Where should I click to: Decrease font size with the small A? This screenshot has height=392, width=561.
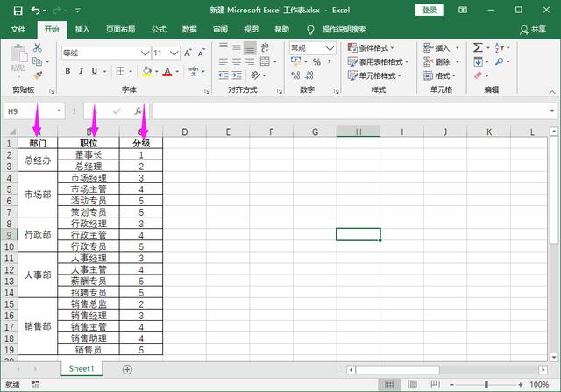pyautogui.click(x=202, y=53)
